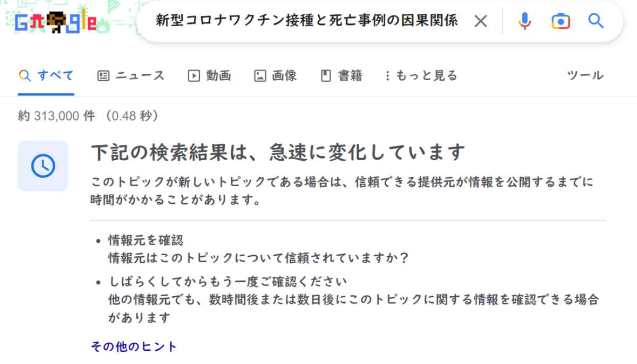
Task: Switch to the 書籍 (Books) tab
Action: pyautogui.click(x=342, y=76)
